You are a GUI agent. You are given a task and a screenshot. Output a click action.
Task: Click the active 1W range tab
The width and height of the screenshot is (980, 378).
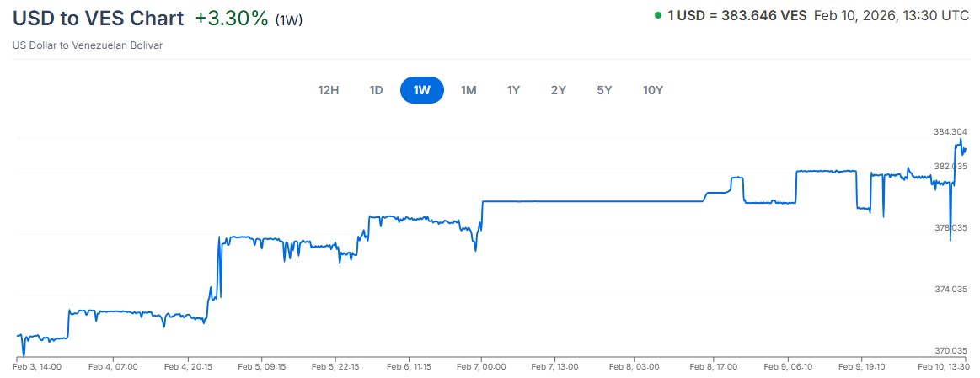tap(422, 90)
